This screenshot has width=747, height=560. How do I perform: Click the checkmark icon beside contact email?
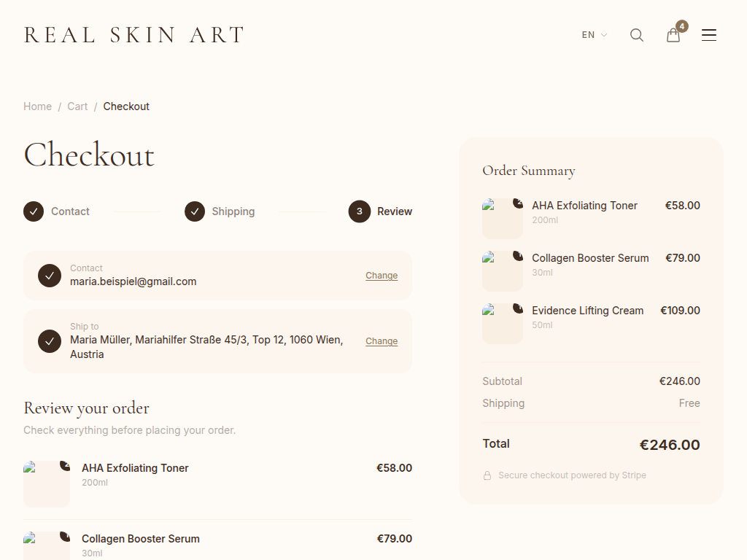tap(50, 276)
